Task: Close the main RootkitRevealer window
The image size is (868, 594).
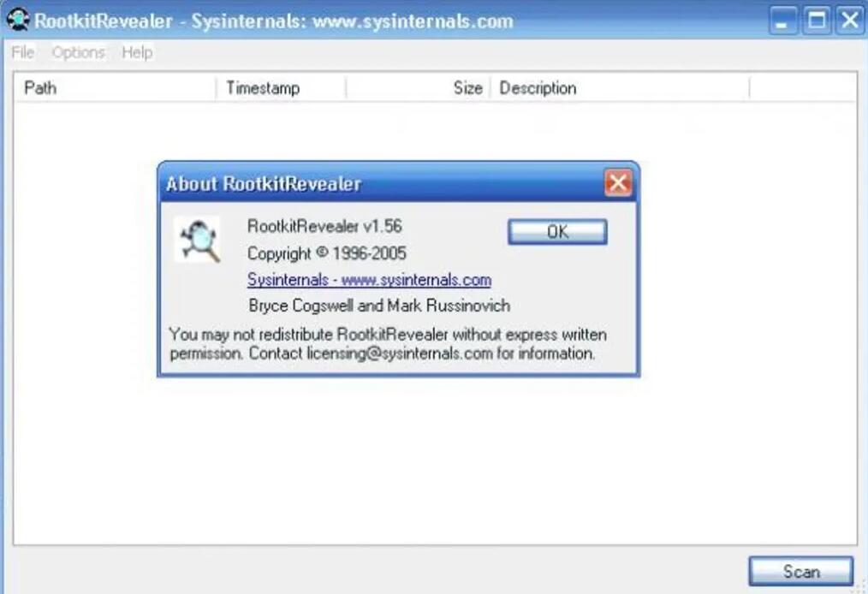Action: point(850,21)
